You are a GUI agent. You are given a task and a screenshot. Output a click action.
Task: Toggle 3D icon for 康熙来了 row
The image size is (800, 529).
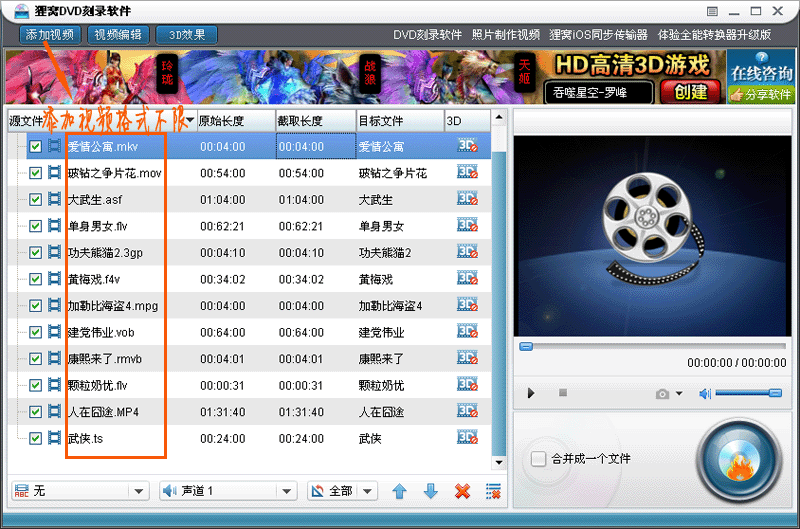point(467,358)
